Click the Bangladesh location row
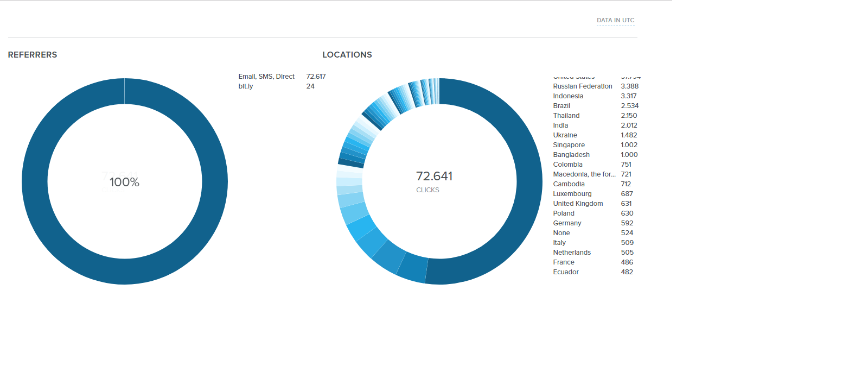Image resolution: width=868 pixels, height=378 pixels. 571,155
